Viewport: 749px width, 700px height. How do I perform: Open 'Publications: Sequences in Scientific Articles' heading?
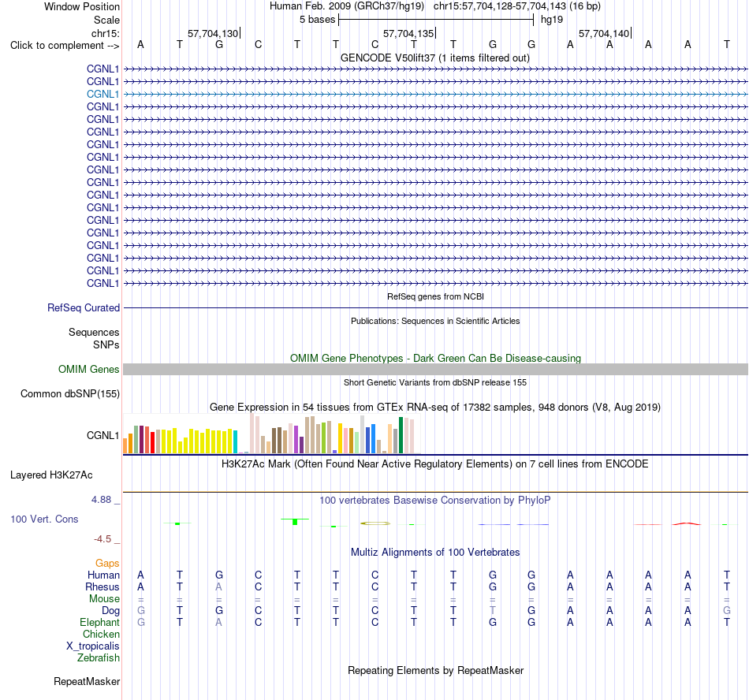[x=435, y=321]
